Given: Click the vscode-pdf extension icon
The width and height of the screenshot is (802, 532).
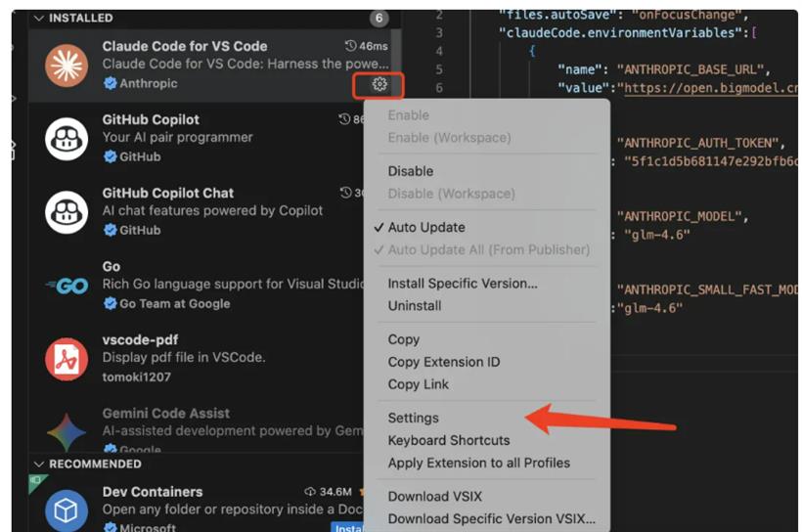Looking at the screenshot, I should [67, 359].
